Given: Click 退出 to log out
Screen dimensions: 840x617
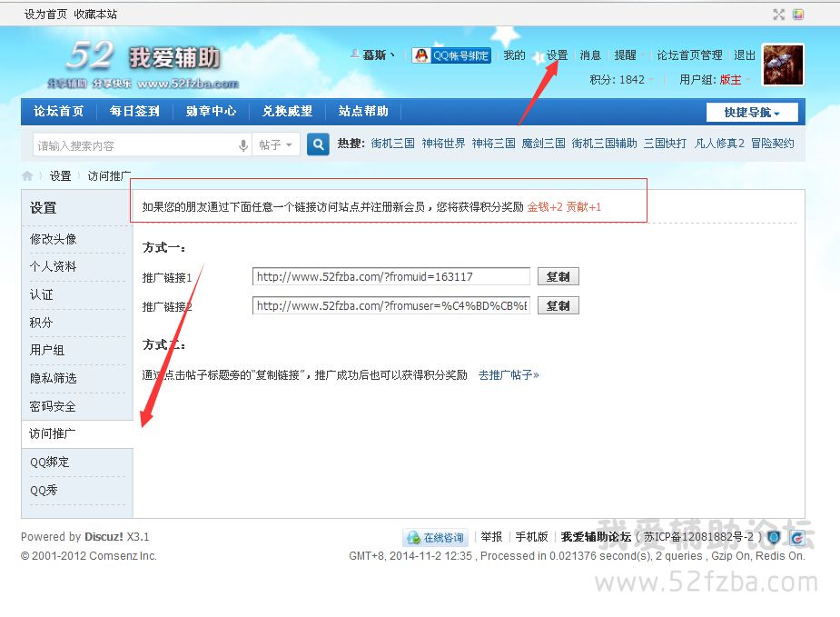Looking at the screenshot, I should [745, 55].
